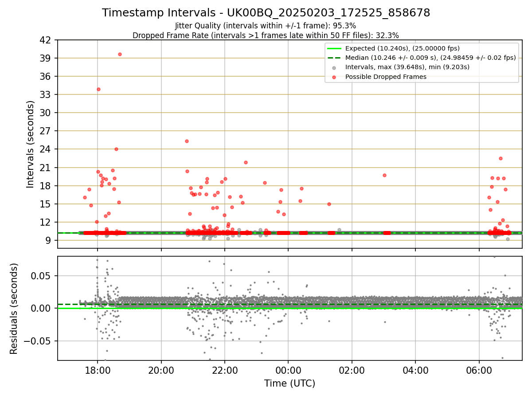532x399 pixels.
Task: Click the isolated red point near 03:00 at 19.7 seconds
Action: [x=384, y=175]
